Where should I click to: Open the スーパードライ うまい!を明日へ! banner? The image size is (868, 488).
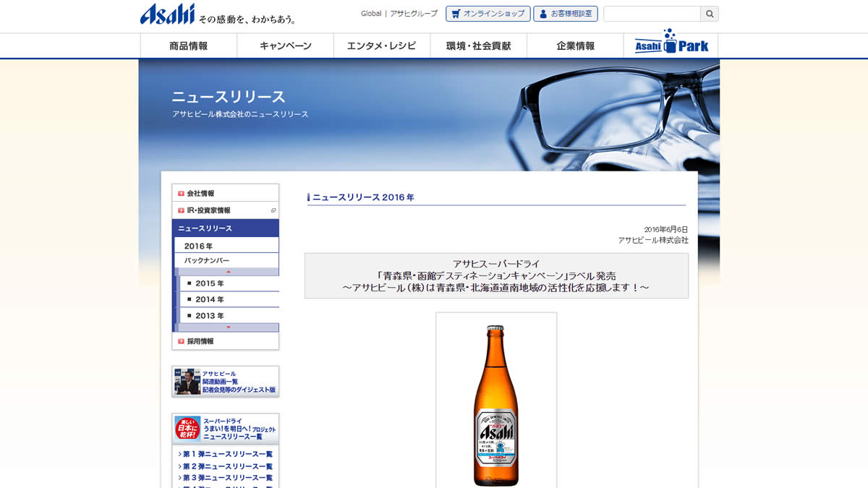pyautogui.click(x=226, y=429)
